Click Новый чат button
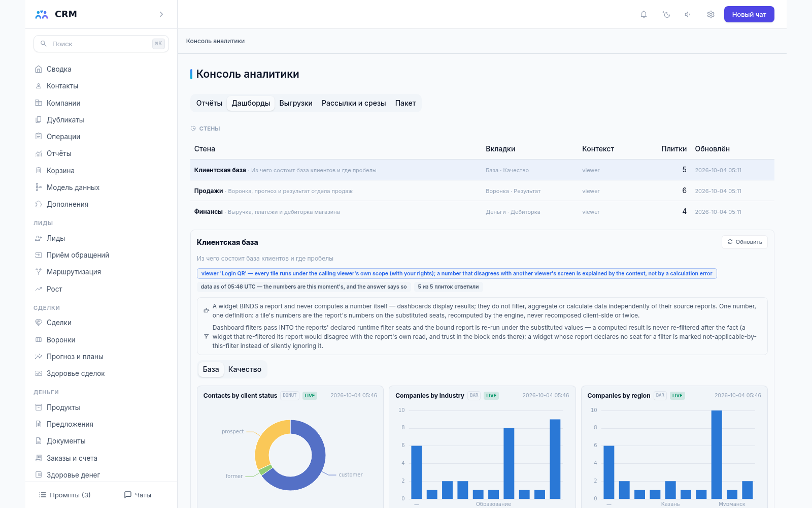 tap(749, 14)
